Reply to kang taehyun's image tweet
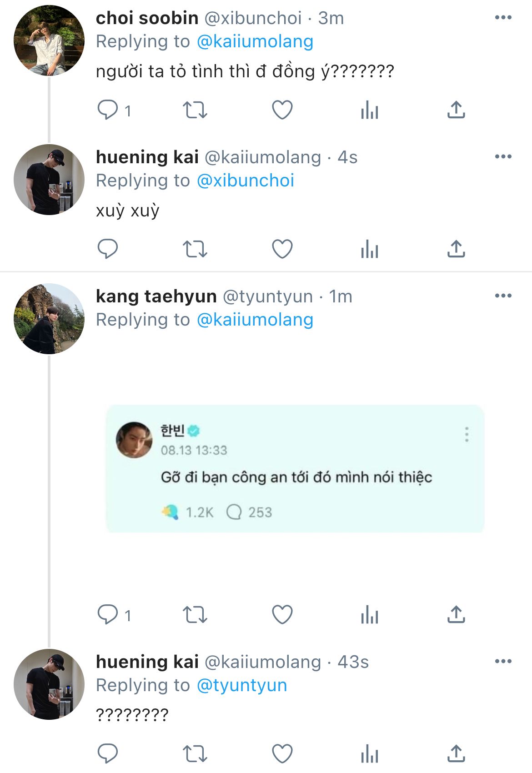 click(x=108, y=615)
